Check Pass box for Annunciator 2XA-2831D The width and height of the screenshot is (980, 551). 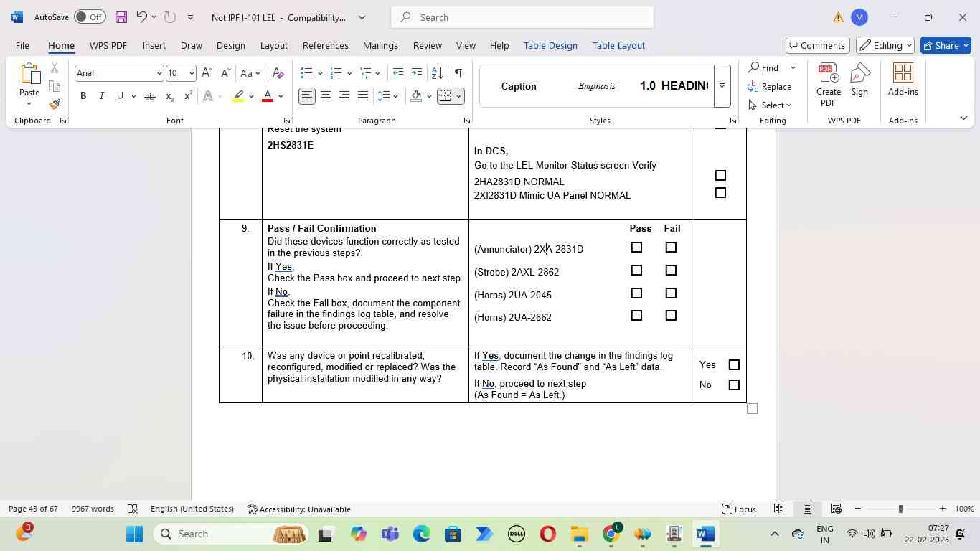pyautogui.click(x=636, y=248)
